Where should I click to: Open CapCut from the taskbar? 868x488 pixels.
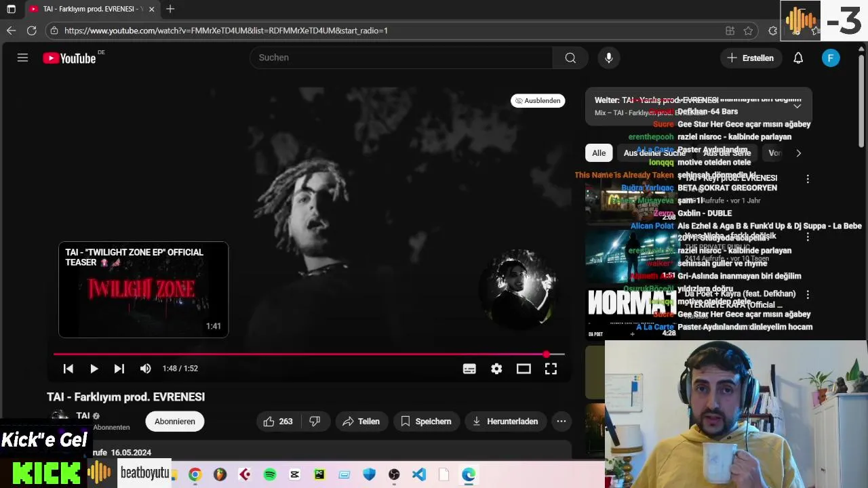(x=294, y=474)
